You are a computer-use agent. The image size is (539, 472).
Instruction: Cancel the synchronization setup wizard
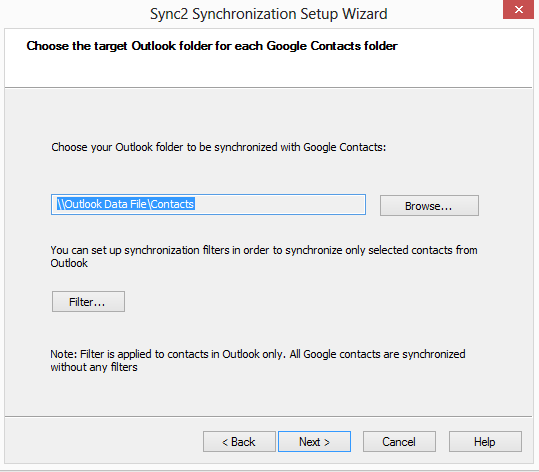pyautogui.click(x=399, y=441)
